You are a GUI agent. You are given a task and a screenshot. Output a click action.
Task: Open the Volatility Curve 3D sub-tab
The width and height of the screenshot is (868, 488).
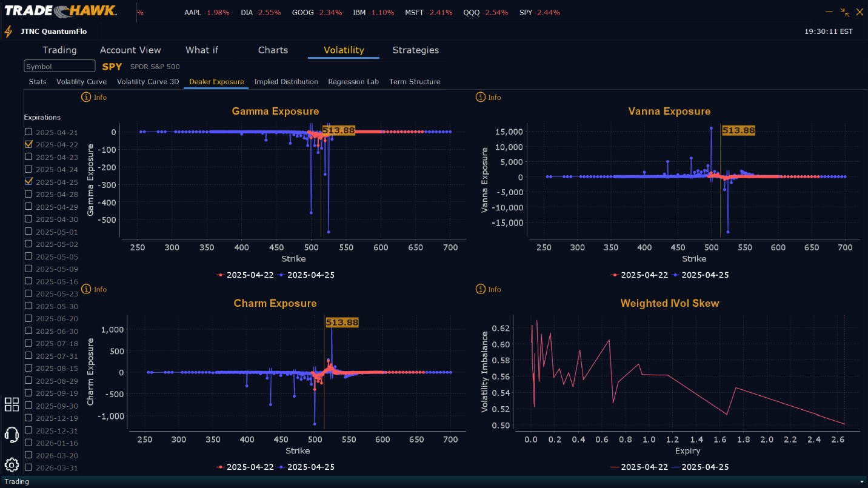[148, 82]
